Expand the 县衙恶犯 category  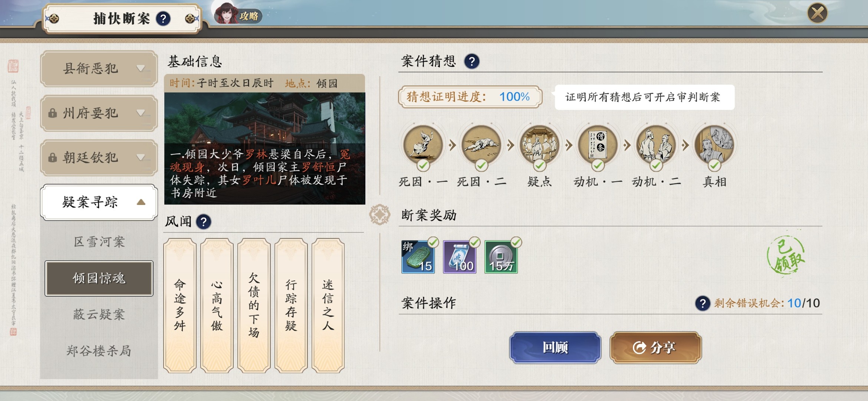[x=99, y=69]
